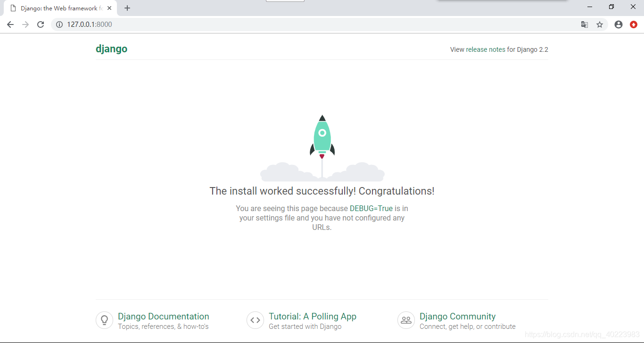Open the translate page icon
This screenshot has width=644, height=343.
[x=585, y=24]
